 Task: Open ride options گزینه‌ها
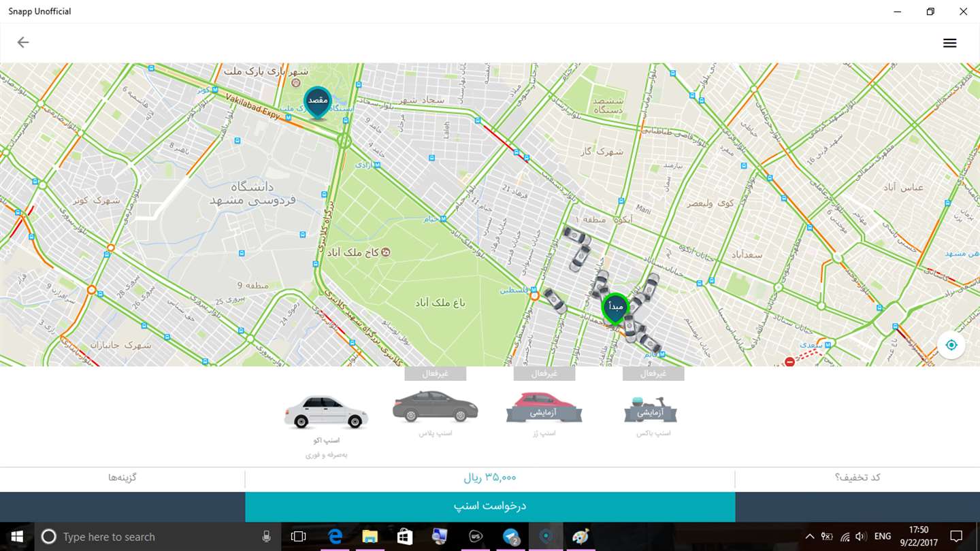pyautogui.click(x=122, y=478)
